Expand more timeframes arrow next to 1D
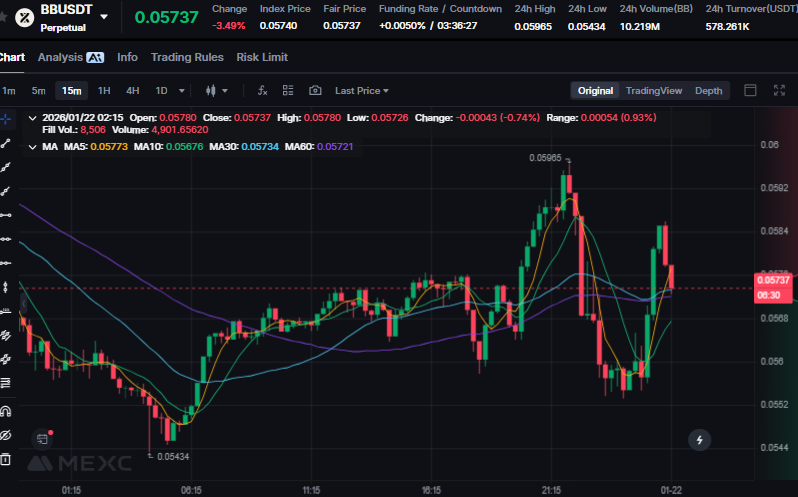This screenshot has width=798, height=497. 182,91
